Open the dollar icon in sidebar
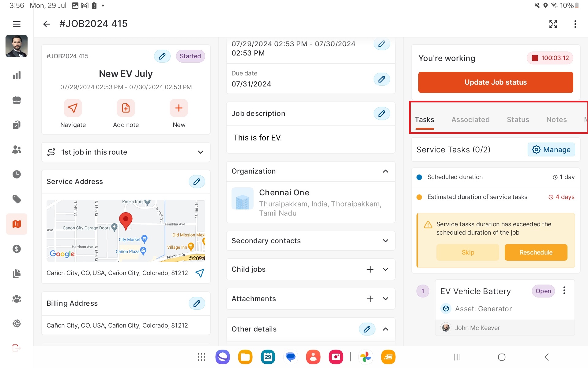 pyautogui.click(x=17, y=249)
